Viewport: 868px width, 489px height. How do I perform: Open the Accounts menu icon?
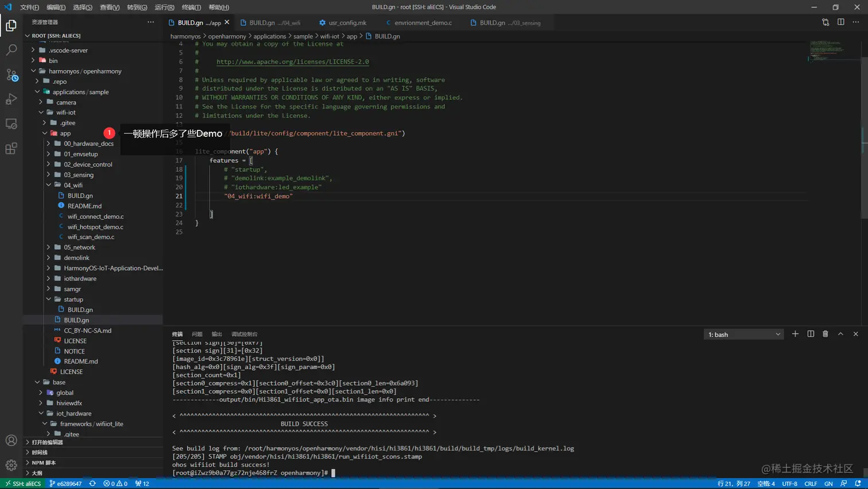(11, 441)
